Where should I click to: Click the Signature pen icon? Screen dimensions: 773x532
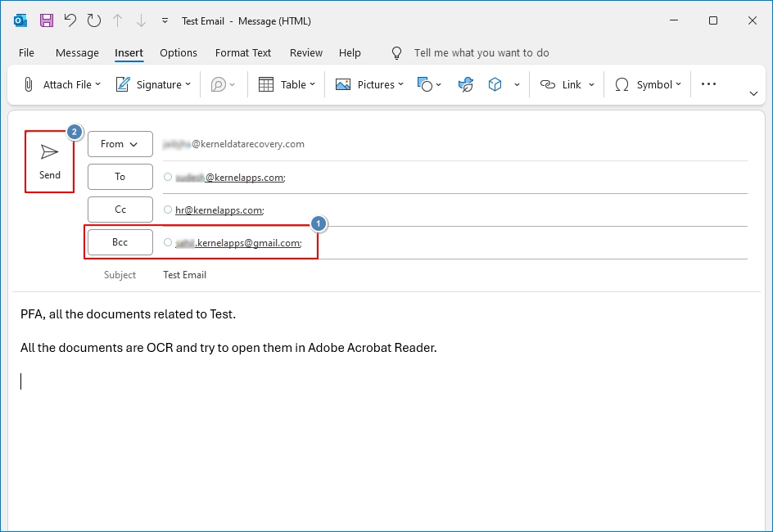click(x=123, y=85)
